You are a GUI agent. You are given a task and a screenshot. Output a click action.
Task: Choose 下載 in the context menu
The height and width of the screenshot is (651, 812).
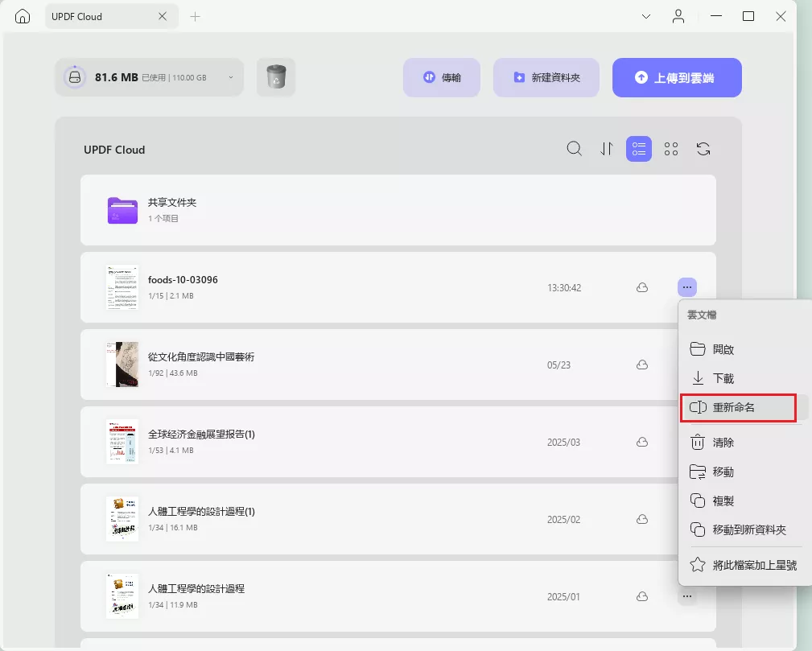[744, 378]
